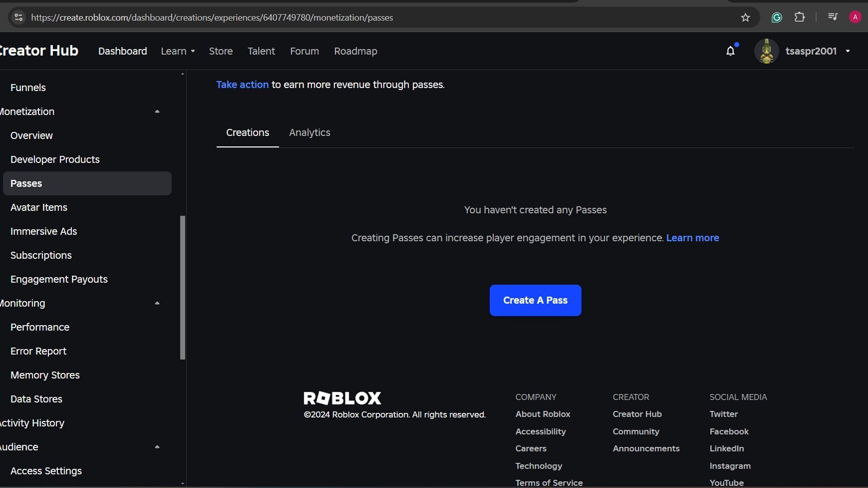868x488 pixels.
Task: Open Twitter social media link
Action: (x=723, y=414)
